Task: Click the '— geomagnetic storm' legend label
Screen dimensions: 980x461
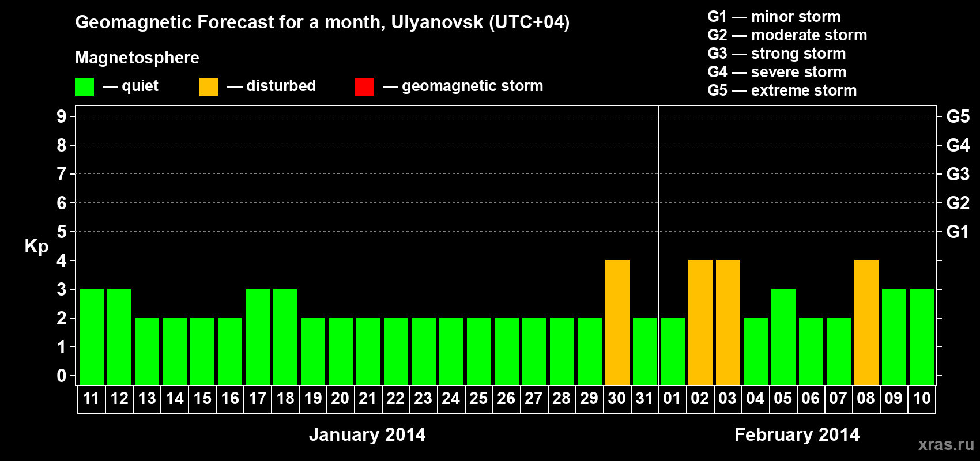Action: (463, 86)
